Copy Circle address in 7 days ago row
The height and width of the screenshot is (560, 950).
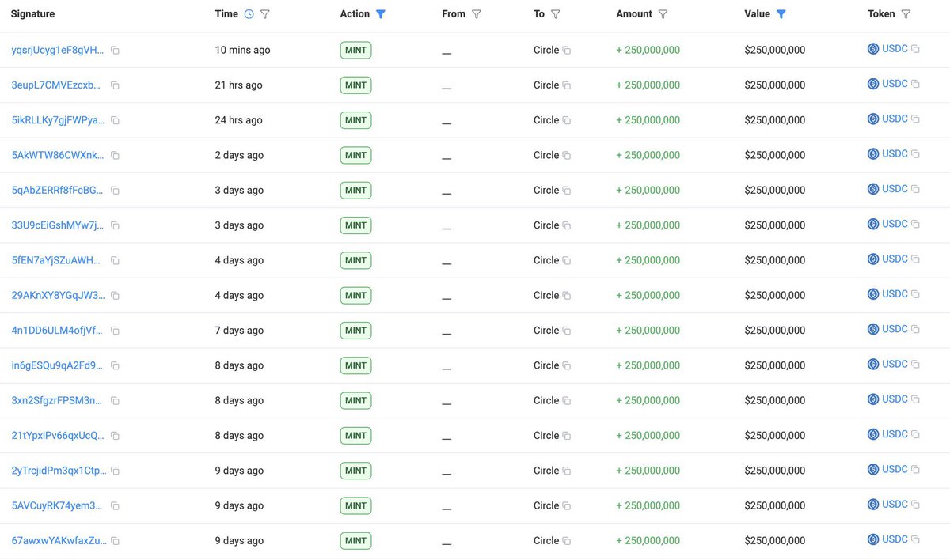point(567,331)
